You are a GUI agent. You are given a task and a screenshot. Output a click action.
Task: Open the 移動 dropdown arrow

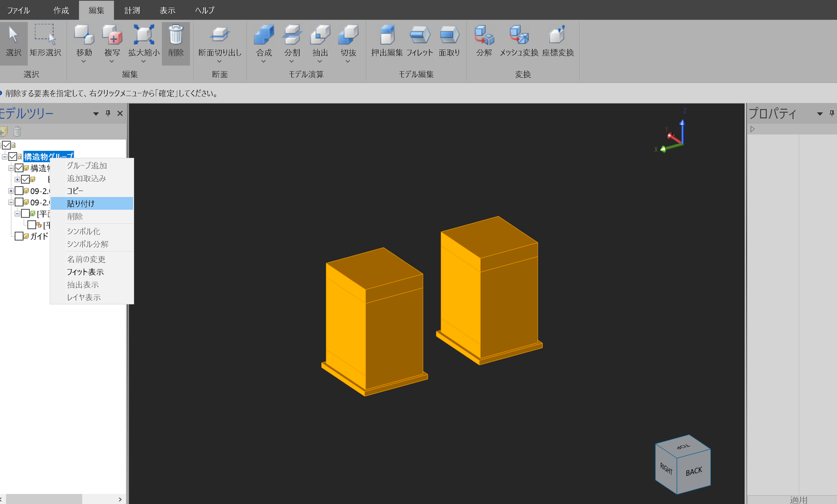click(x=84, y=61)
